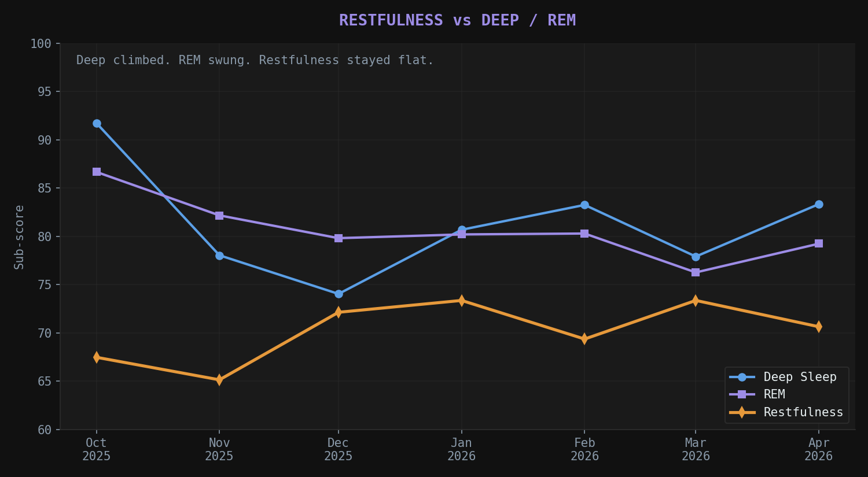Click the y-axis tick label 95
868x477 pixels.
point(45,92)
